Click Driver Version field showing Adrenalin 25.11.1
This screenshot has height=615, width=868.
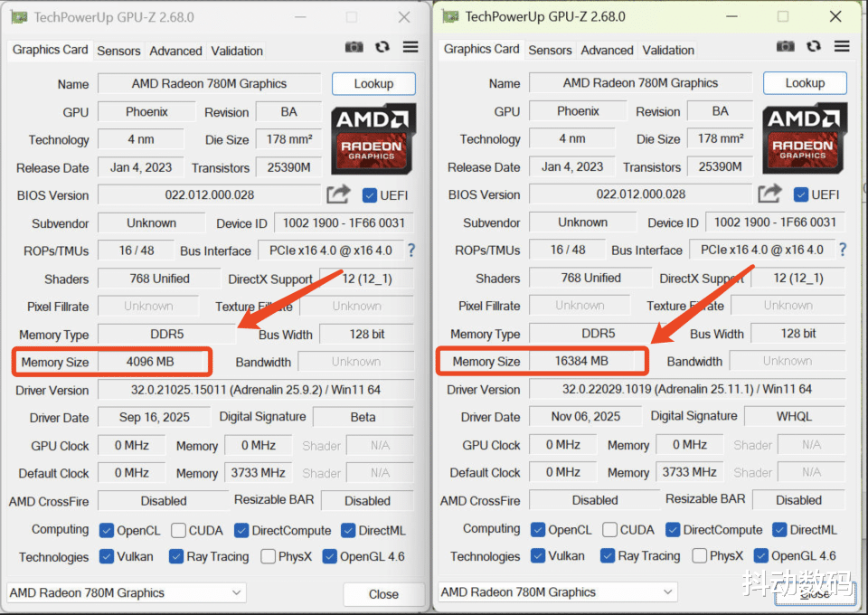pyautogui.click(x=687, y=389)
